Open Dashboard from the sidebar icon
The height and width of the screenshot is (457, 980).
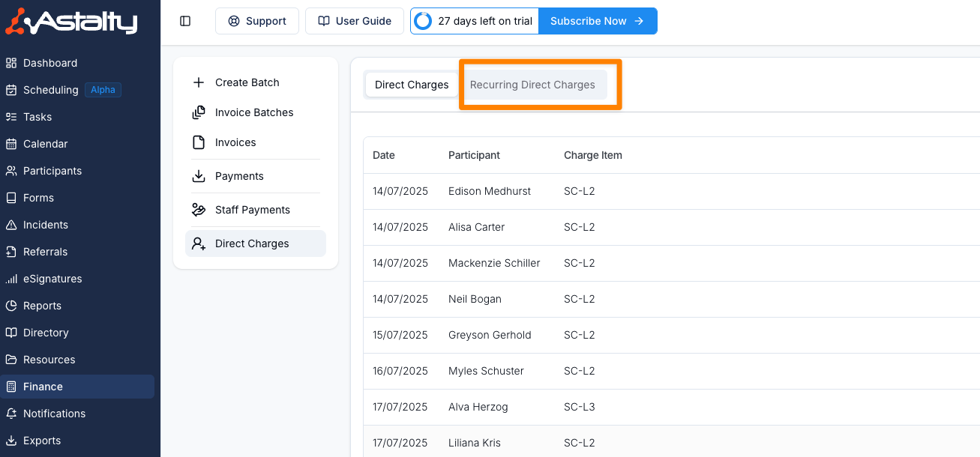click(x=11, y=63)
